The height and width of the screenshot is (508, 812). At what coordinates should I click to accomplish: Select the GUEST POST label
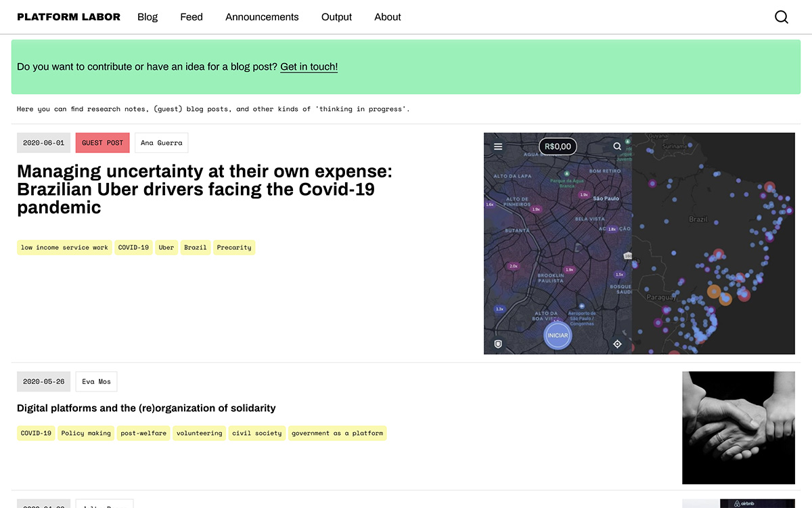102,143
